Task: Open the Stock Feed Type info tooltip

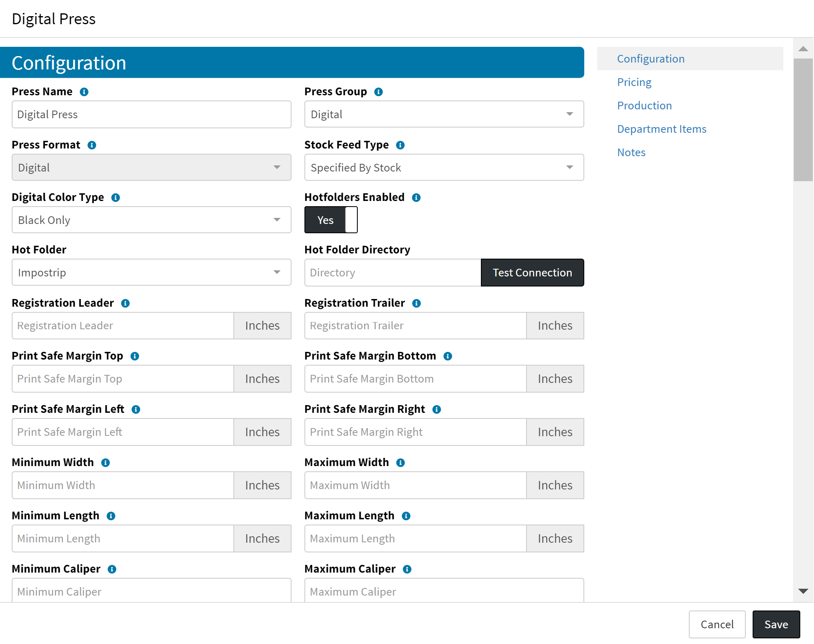Action: pos(400,145)
